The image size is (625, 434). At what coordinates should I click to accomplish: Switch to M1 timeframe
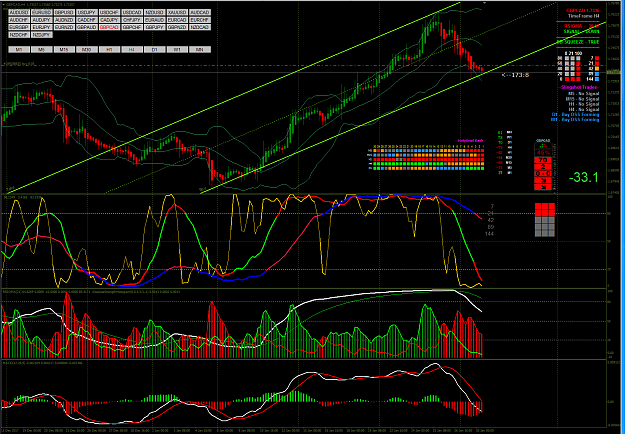[19, 49]
